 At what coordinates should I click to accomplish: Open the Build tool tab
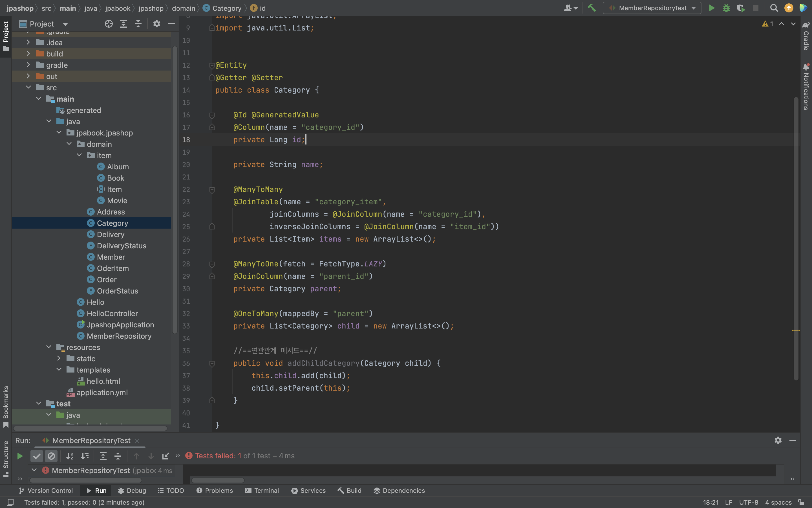(350, 491)
